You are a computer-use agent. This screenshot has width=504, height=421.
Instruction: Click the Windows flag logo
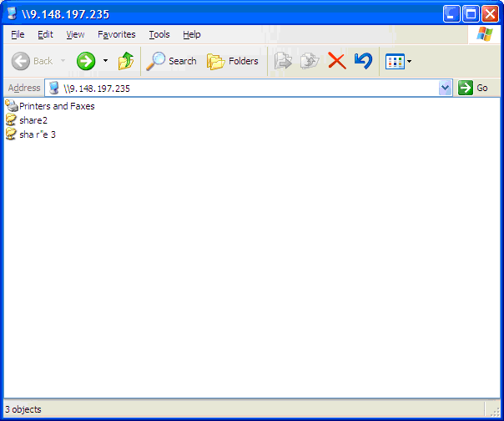[484, 34]
